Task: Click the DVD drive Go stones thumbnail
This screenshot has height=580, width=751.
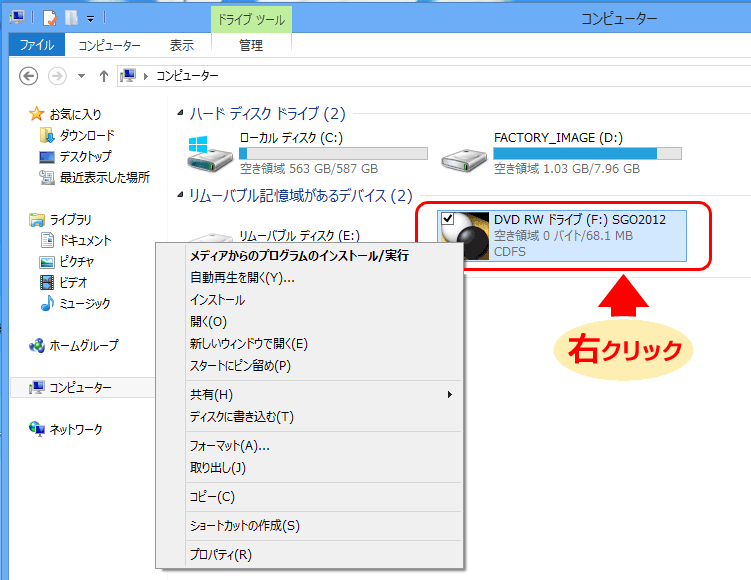Action: pyautogui.click(x=465, y=236)
